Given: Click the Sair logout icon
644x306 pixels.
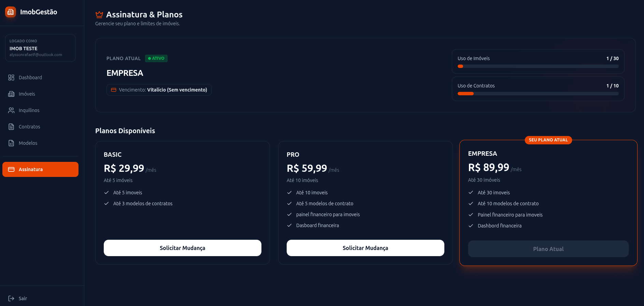Looking at the screenshot, I should coord(11,298).
